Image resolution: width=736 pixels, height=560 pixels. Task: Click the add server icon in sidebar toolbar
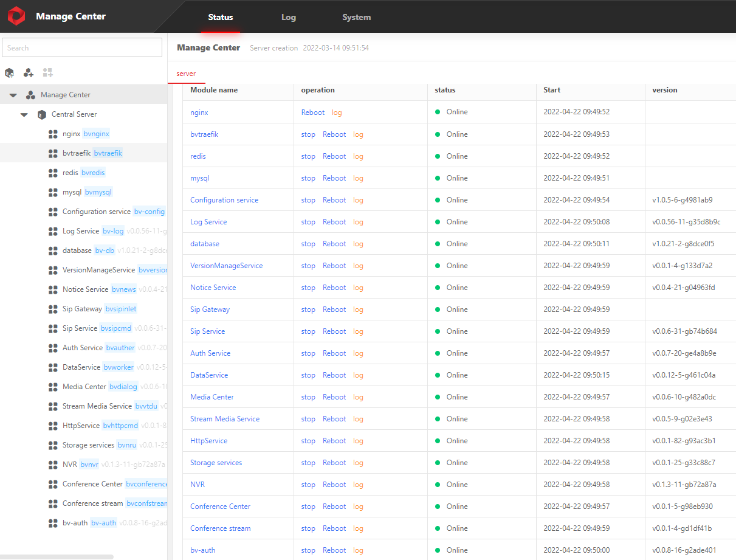(9, 73)
